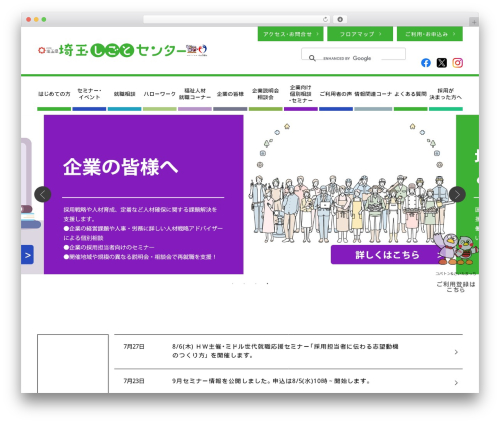500x423 pixels.
Task: Click the browser new tab plus button
Action: tap(474, 22)
